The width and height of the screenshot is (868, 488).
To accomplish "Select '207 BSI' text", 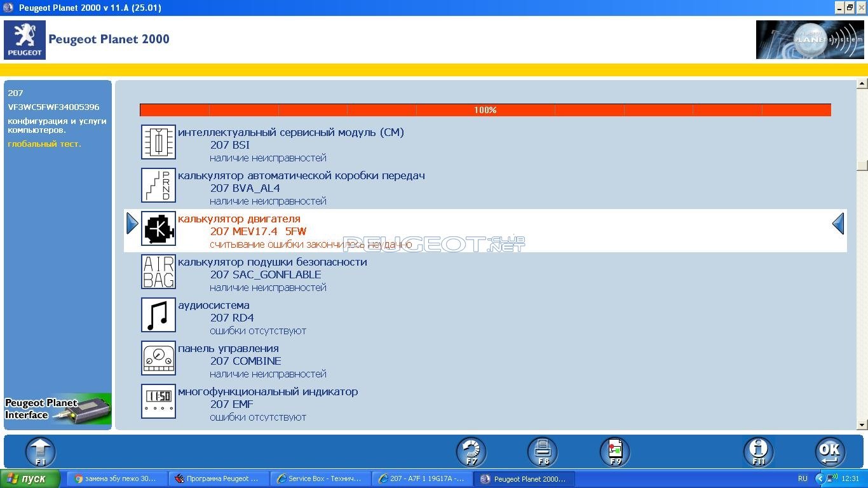I will (230, 146).
